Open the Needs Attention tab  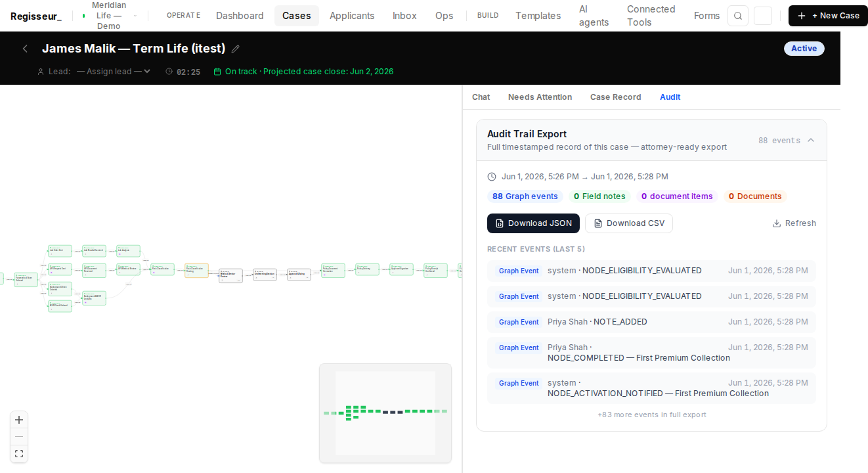[x=540, y=97]
